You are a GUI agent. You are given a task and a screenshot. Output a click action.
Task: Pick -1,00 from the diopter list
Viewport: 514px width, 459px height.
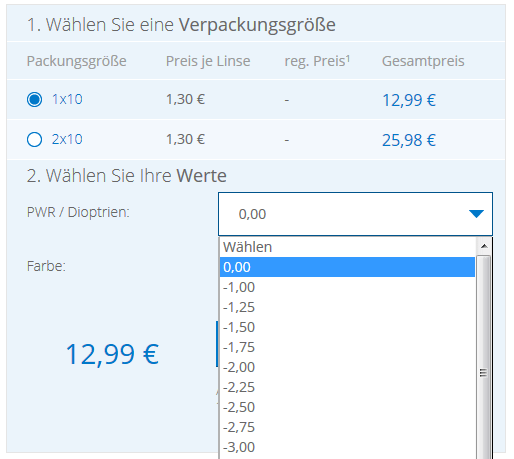(347, 287)
